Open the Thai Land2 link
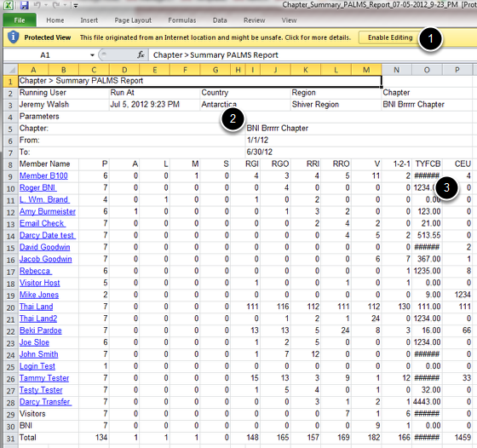The height and width of the screenshot is (448, 477). point(38,319)
